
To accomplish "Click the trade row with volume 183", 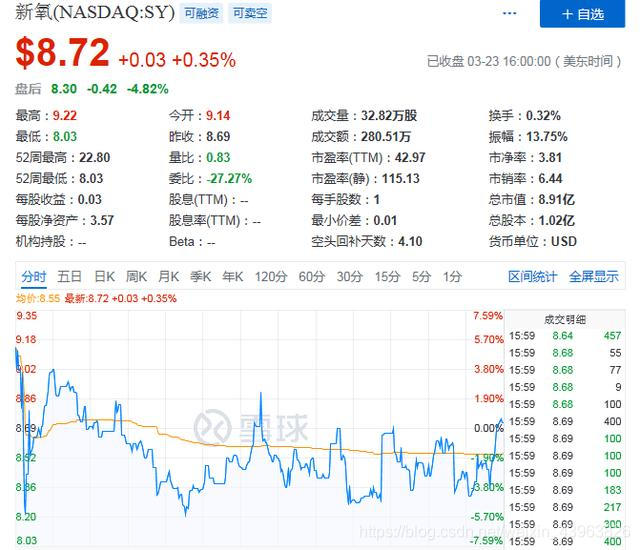I will [x=565, y=490].
